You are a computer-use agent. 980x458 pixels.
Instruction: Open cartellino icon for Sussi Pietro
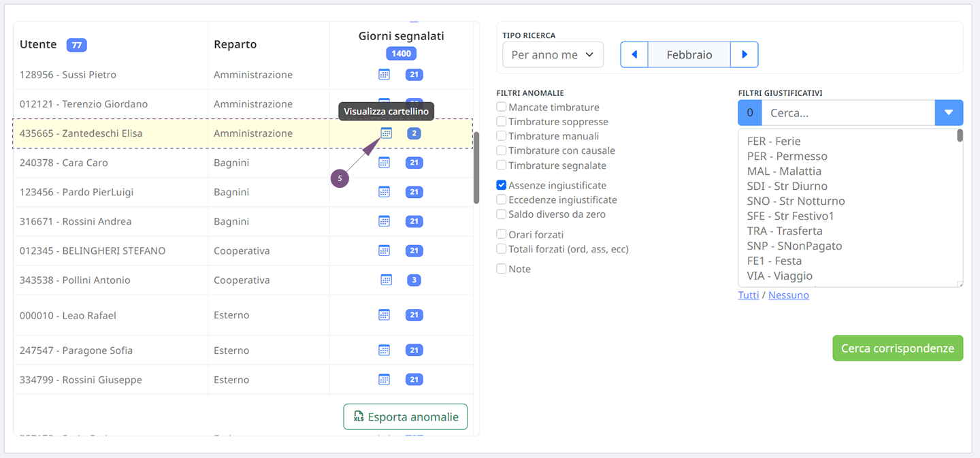(384, 74)
